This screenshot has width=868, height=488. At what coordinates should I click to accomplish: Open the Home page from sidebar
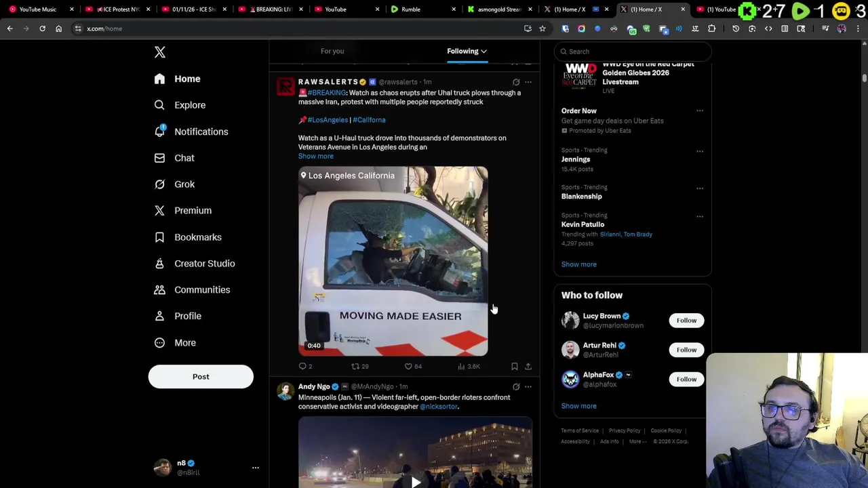(177, 79)
